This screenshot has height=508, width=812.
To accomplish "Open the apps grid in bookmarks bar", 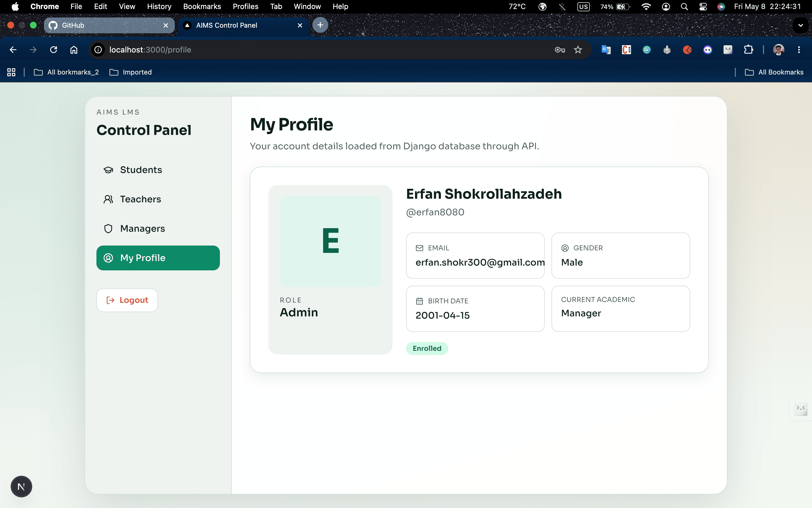I will click(x=11, y=72).
